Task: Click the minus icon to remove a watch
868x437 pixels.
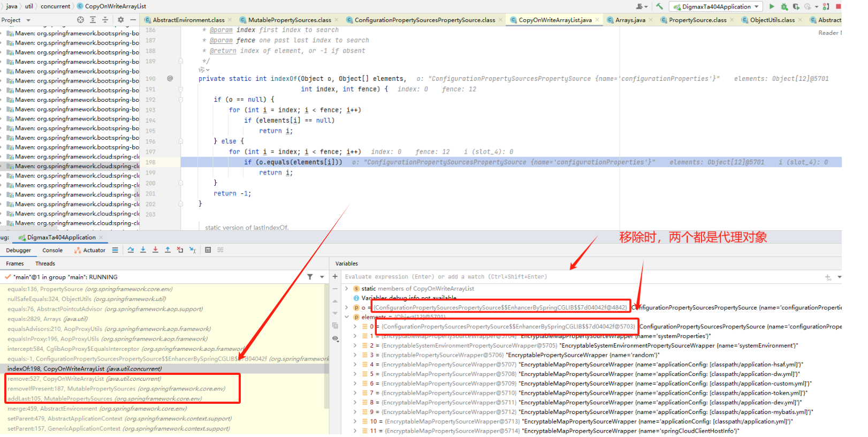Action: click(335, 289)
